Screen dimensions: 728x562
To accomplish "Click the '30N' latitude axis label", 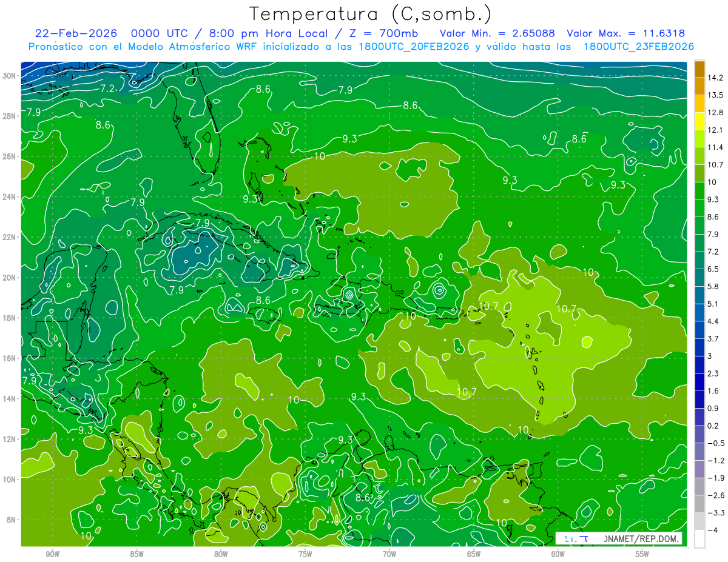I will (x=10, y=76).
